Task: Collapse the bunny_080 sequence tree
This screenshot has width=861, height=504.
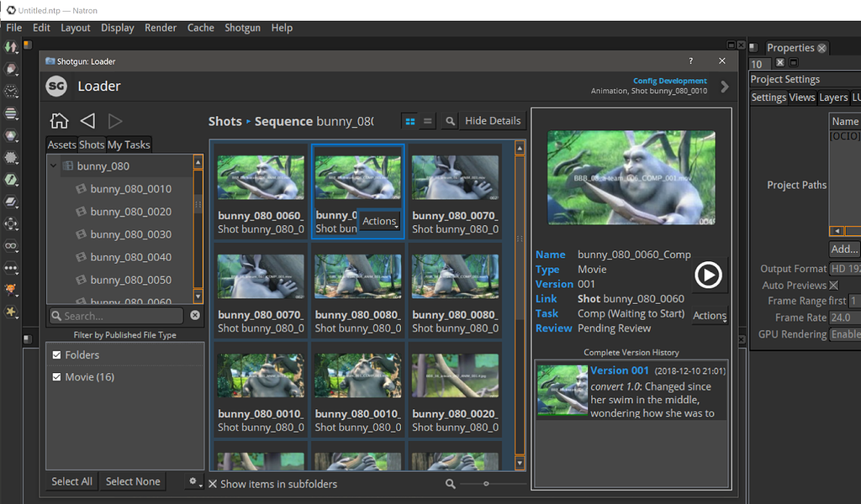Action: pyautogui.click(x=53, y=165)
